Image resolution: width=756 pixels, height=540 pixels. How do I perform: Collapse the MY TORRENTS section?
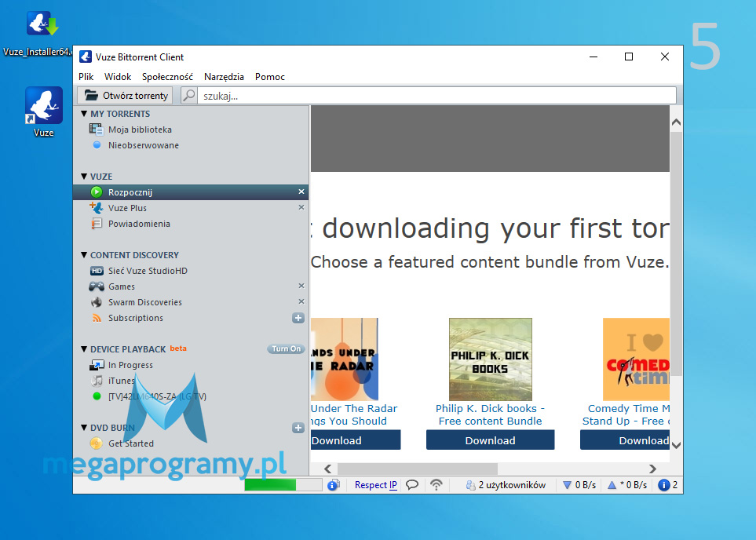click(84, 114)
